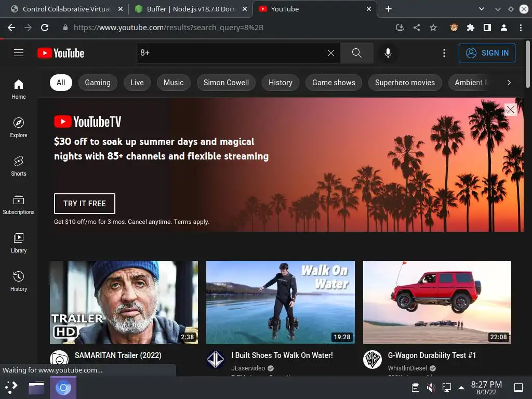
Task: Focus the browser address bar URL
Action: pyautogui.click(x=168, y=28)
